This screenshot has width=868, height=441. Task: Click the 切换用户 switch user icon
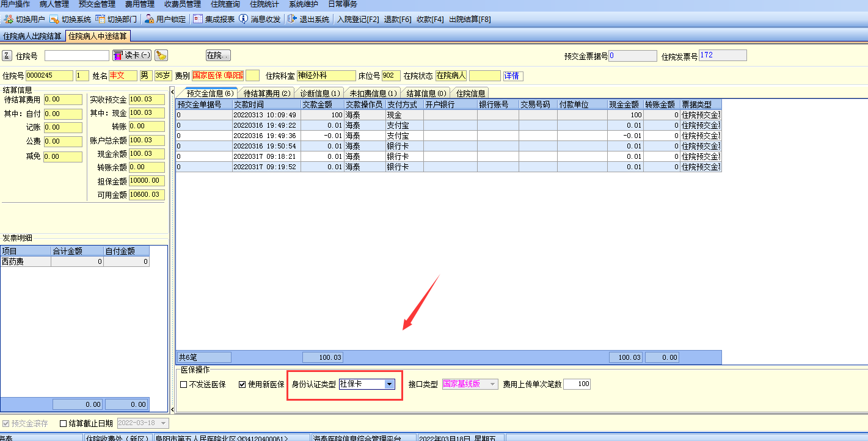(9, 19)
